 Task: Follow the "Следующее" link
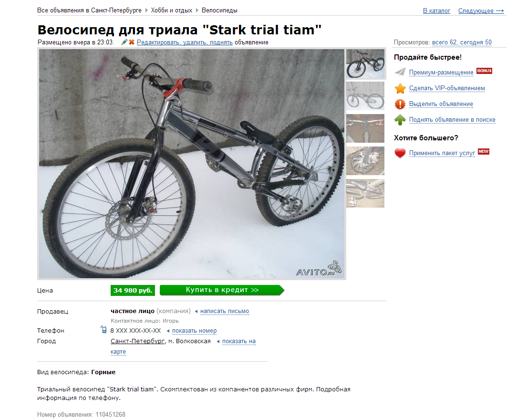[481, 11]
